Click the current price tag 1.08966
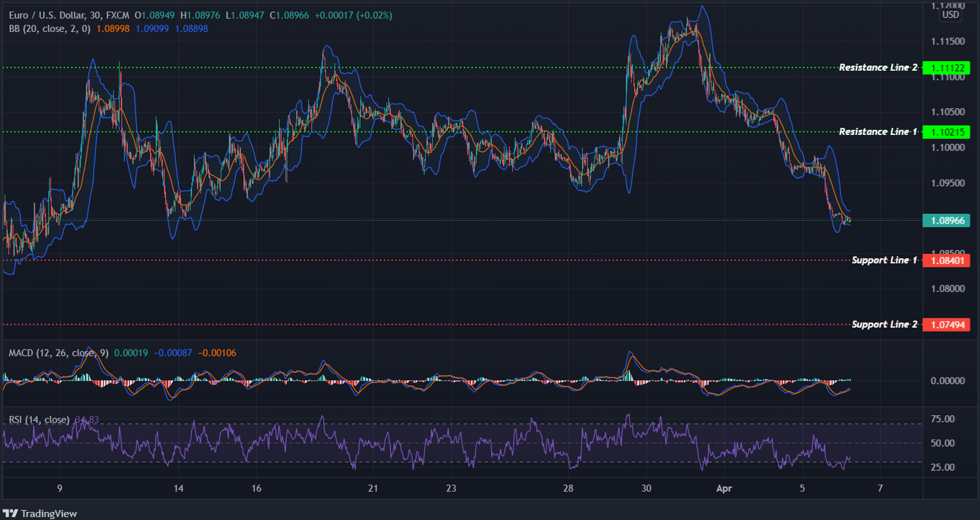This screenshot has width=980, height=520. pos(948,221)
